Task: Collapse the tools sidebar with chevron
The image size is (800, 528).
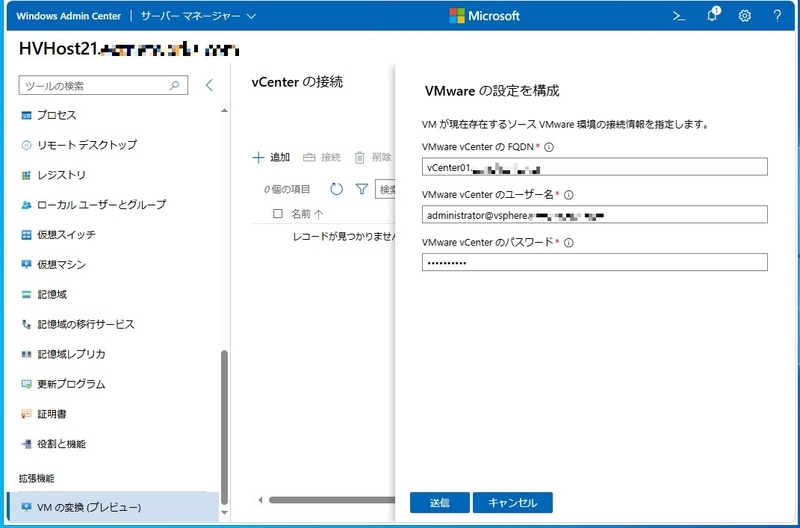Action: pyautogui.click(x=209, y=85)
